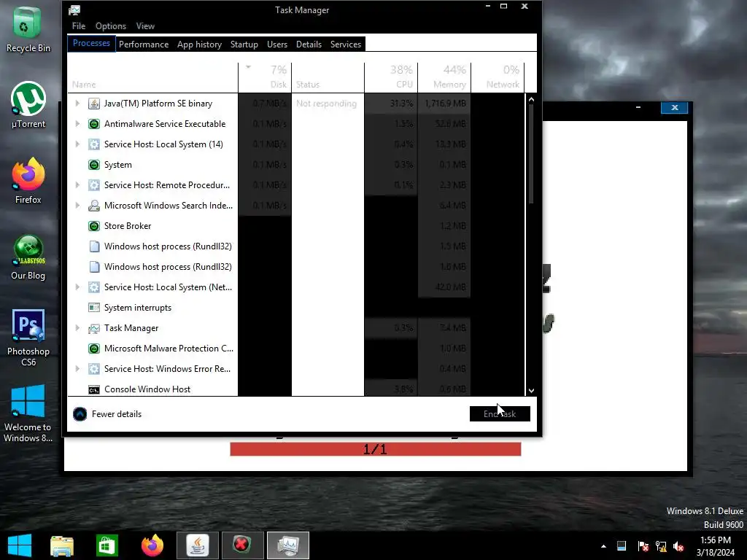Click the red X app on taskbar
Image resolution: width=747 pixels, height=560 pixels.
click(242, 545)
